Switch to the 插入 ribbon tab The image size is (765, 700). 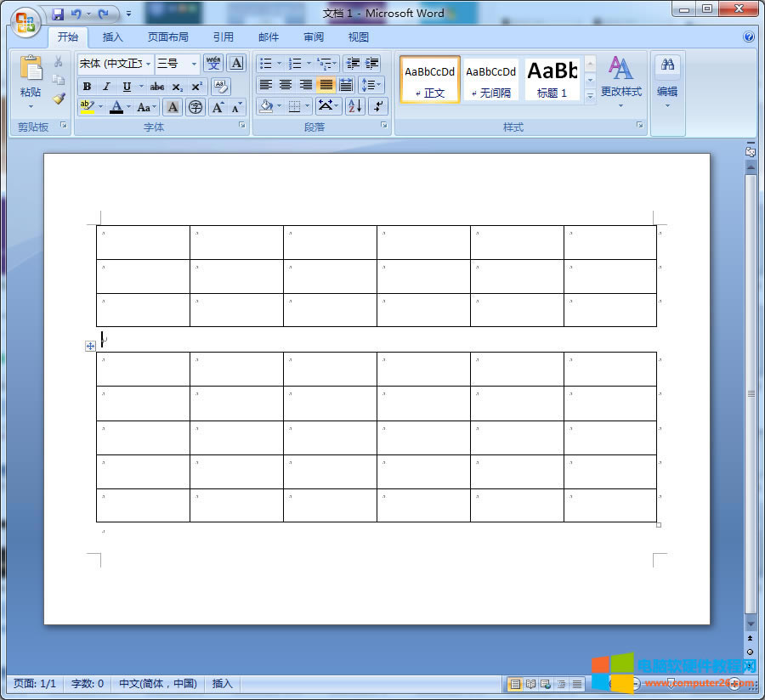point(113,37)
